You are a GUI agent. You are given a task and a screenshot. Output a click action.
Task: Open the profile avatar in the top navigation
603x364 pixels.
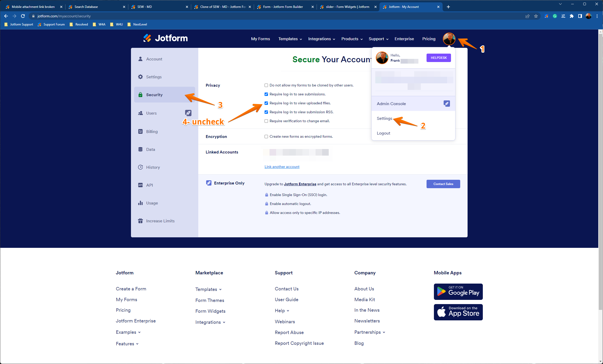point(449,39)
